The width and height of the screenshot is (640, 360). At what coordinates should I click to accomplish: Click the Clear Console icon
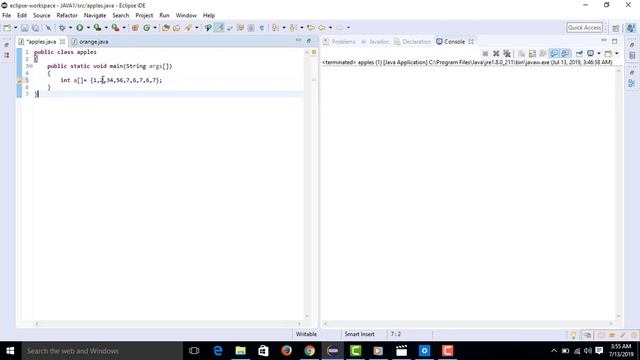click(521, 53)
